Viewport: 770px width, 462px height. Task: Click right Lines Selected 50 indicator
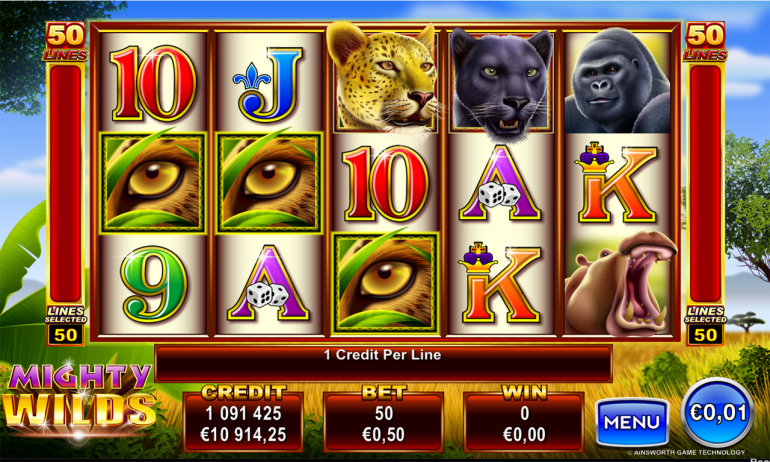[706, 325]
